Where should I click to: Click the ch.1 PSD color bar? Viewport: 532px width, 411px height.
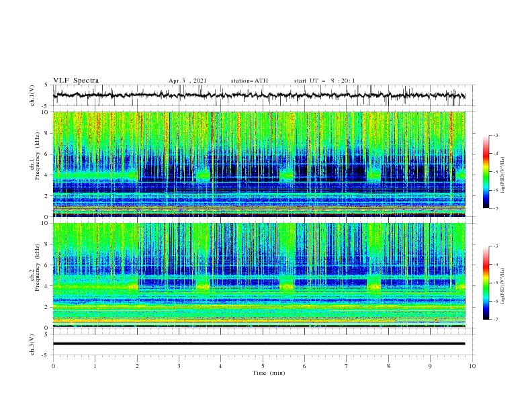(486, 172)
